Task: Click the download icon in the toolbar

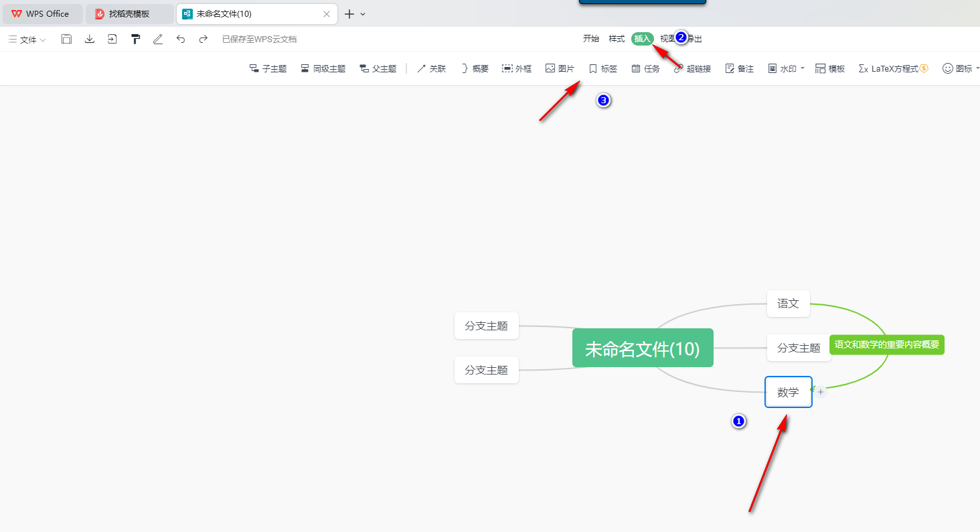Action: point(90,39)
